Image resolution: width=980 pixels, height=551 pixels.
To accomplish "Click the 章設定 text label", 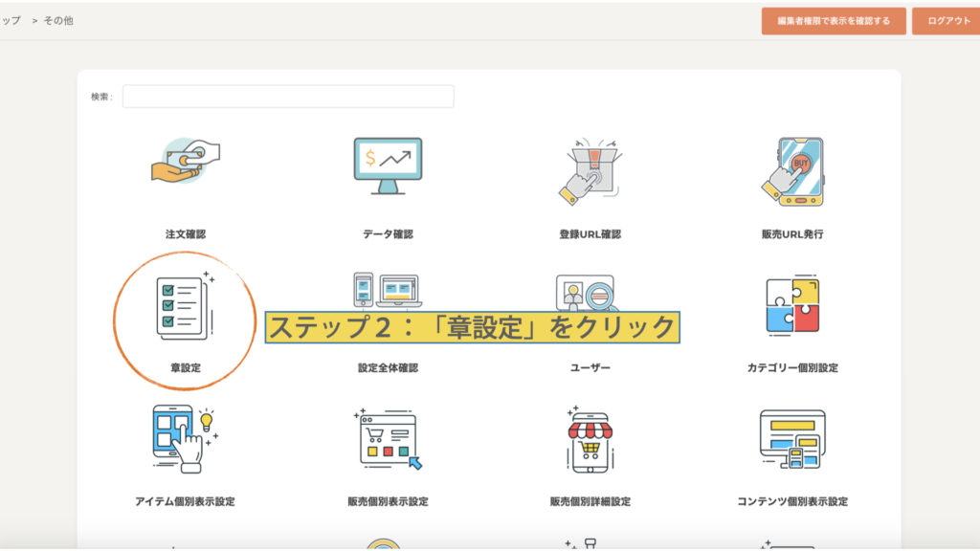I will coord(185,367).
